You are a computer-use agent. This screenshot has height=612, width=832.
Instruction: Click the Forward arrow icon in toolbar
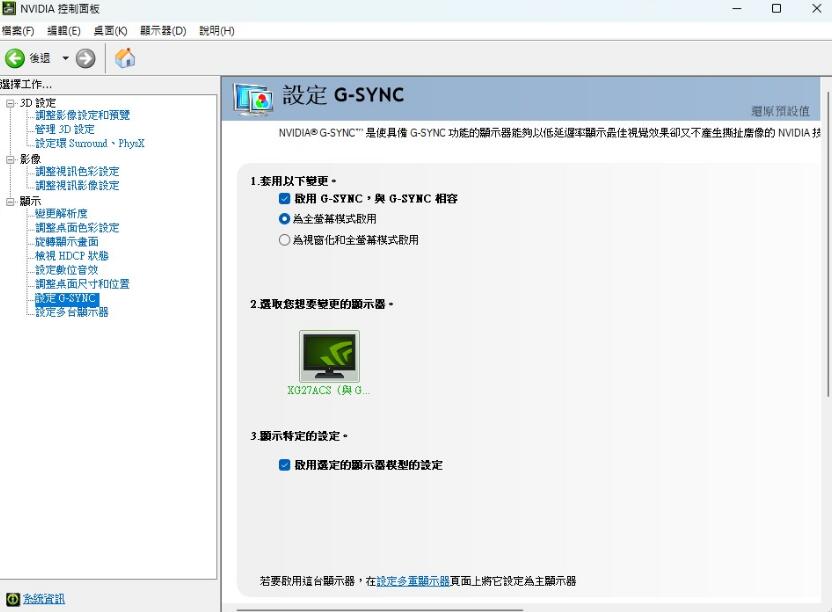[x=86, y=59]
